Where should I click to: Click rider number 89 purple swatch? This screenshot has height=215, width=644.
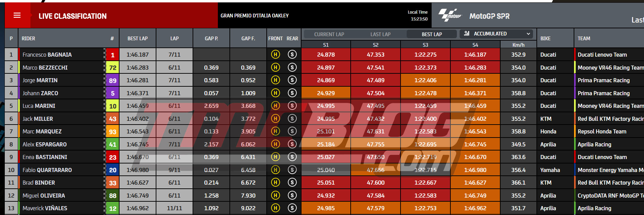(x=113, y=81)
